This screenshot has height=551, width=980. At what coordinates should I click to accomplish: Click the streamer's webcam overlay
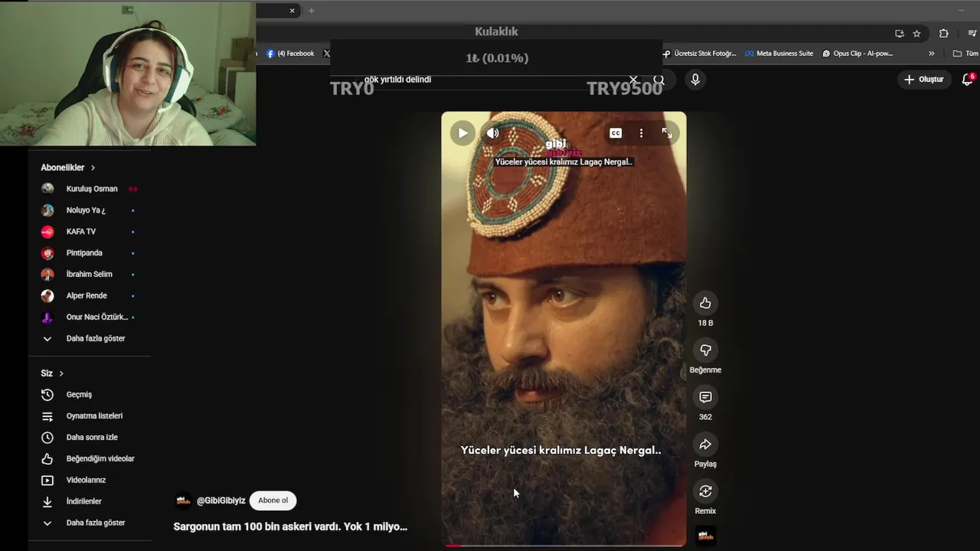128,73
